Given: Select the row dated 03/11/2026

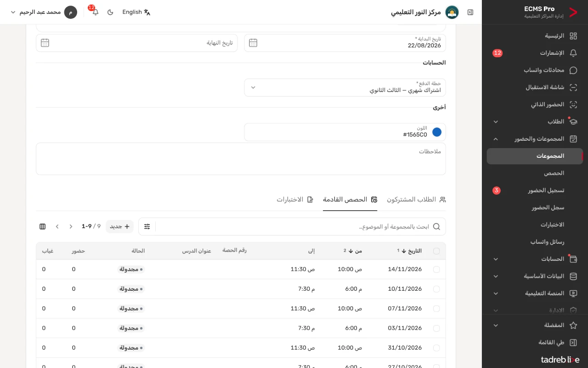Looking at the screenshot, I should [x=436, y=328].
